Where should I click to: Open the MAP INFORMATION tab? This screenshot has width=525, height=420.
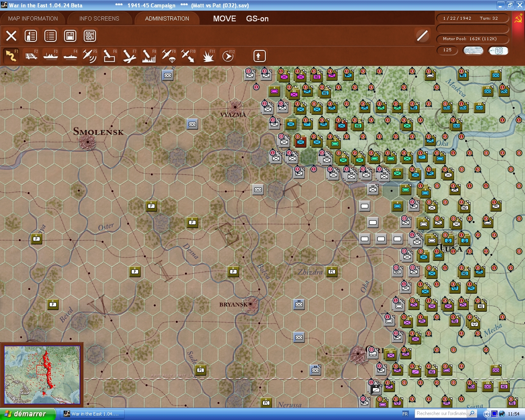coord(33,18)
